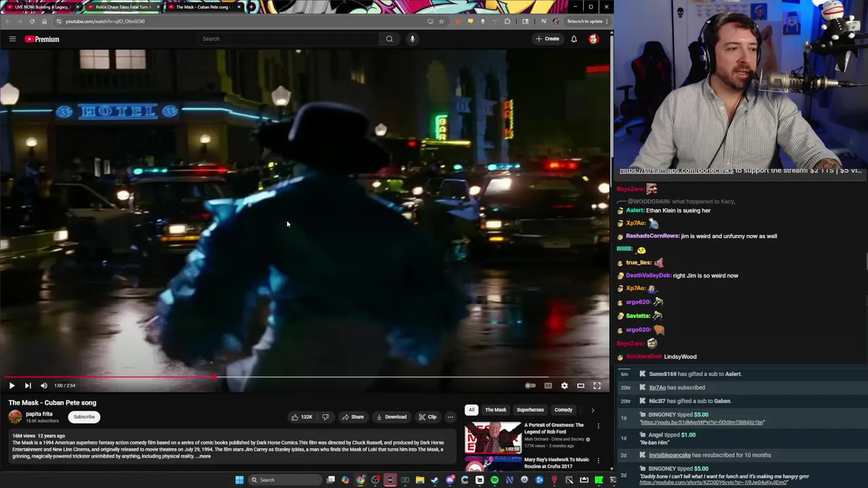
Task: Close The Mask - Cuban Pete tab
Action: click(239, 7)
